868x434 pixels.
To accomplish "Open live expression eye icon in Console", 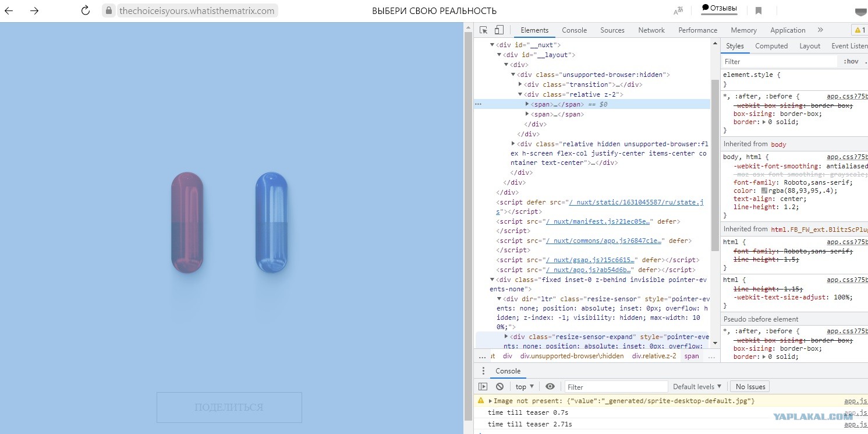I will (x=550, y=386).
